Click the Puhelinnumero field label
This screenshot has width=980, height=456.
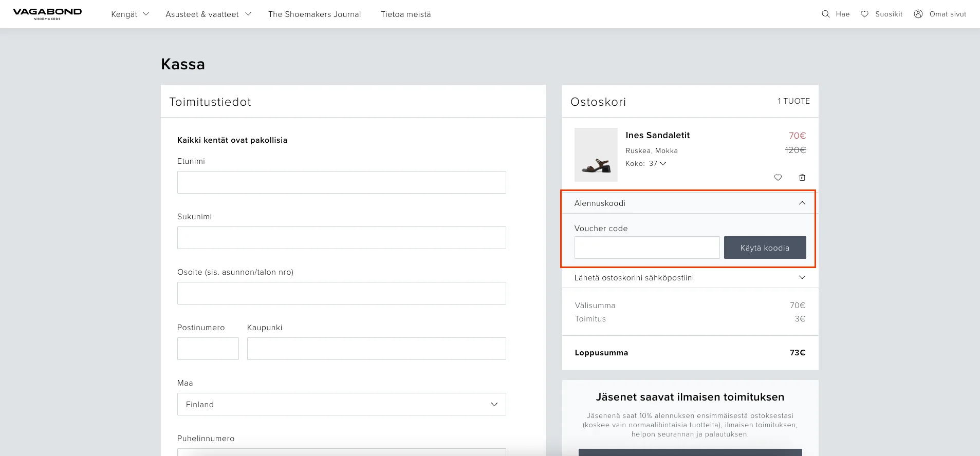206,439
